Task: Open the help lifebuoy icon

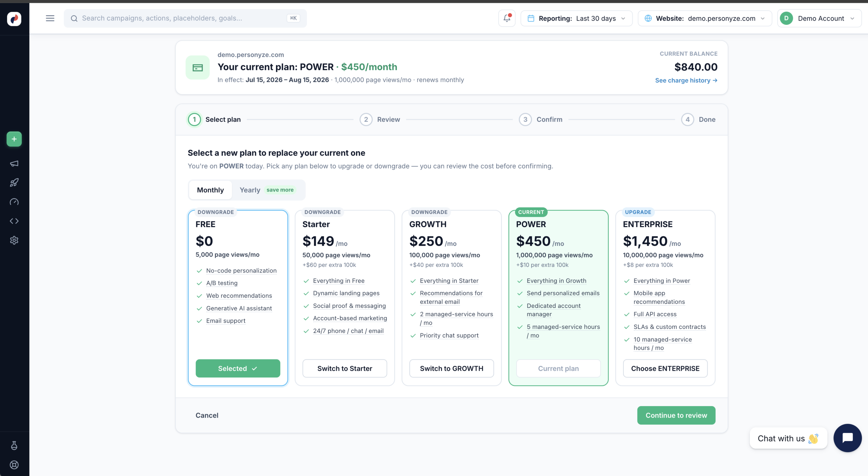Action: [14, 465]
